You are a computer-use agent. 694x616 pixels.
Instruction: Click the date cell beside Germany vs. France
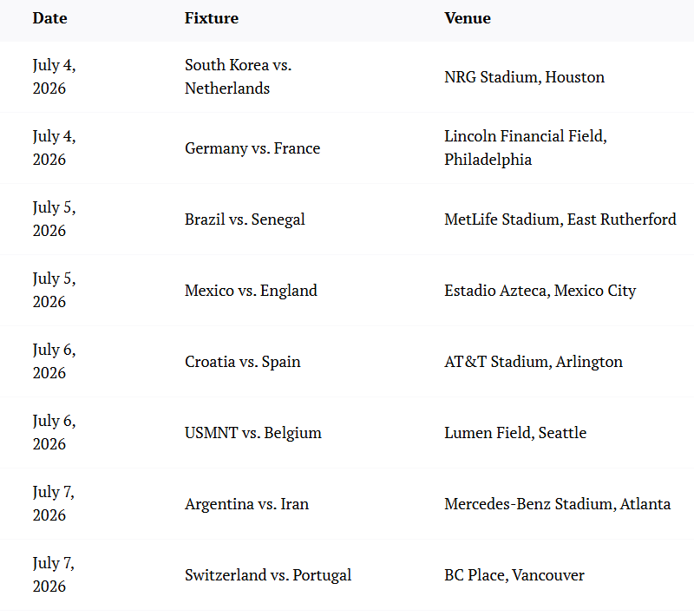click(54, 148)
